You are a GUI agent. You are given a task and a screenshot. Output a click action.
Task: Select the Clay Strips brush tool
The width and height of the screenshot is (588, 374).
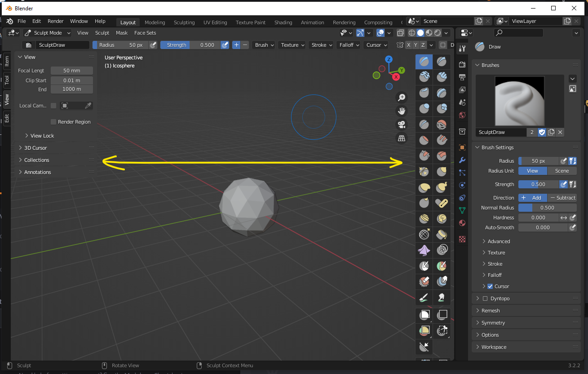pyautogui.click(x=442, y=77)
